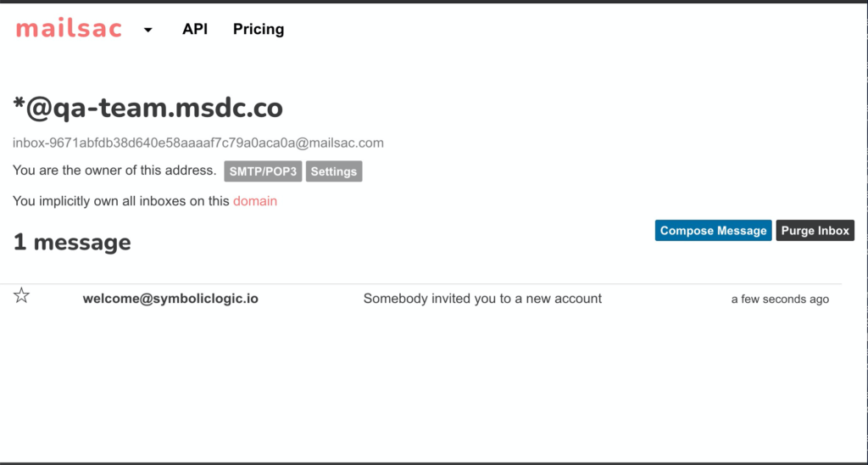Click the '1 message' count heading

click(72, 242)
